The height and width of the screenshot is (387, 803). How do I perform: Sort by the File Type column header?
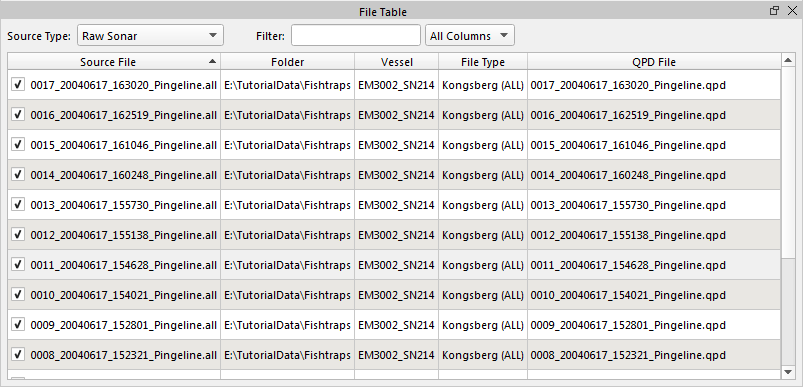click(x=483, y=61)
